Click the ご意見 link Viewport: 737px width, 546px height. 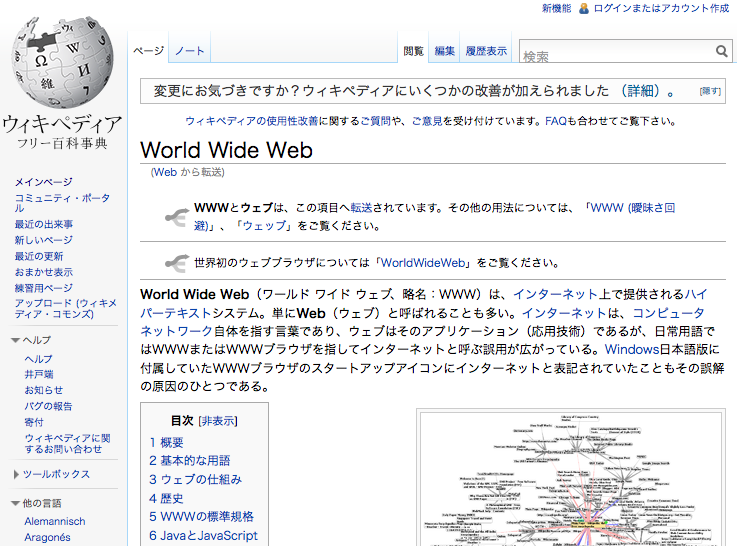427,121
